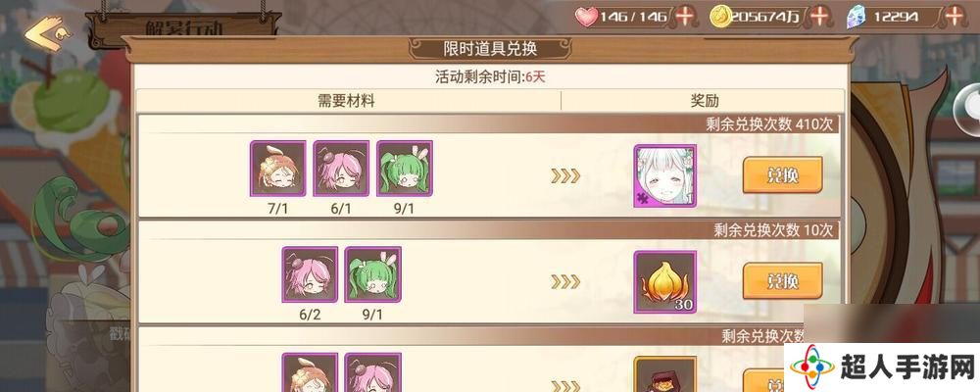Screen dimensions: 980x392
Task: Tap the pink heart stamina icon
Action: pos(587,17)
